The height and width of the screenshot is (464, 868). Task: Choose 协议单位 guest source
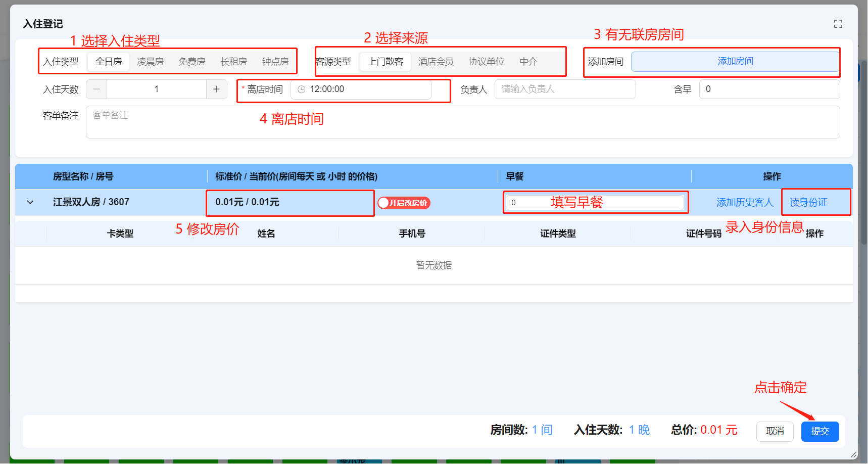[x=486, y=62]
